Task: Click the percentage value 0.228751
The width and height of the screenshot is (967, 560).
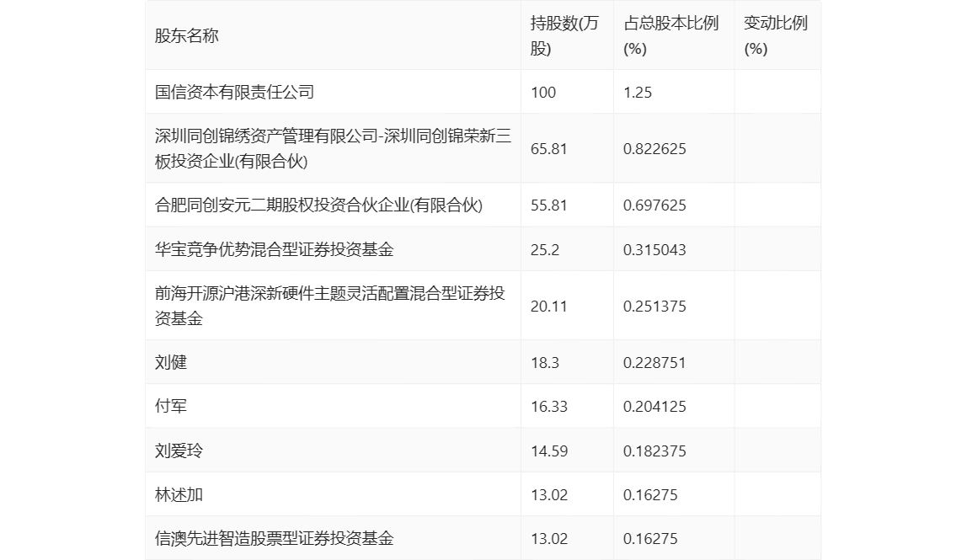Action: pos(654,363)
